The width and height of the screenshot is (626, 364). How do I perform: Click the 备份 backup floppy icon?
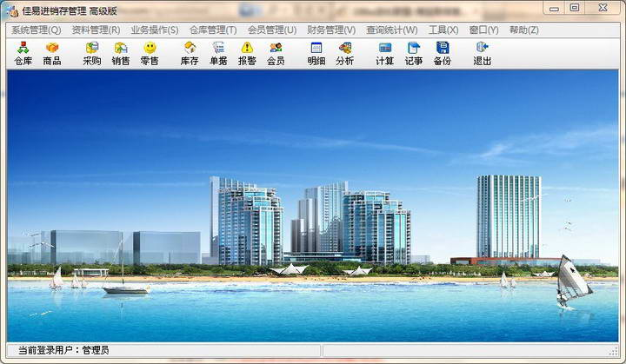(x=443, y=54)
